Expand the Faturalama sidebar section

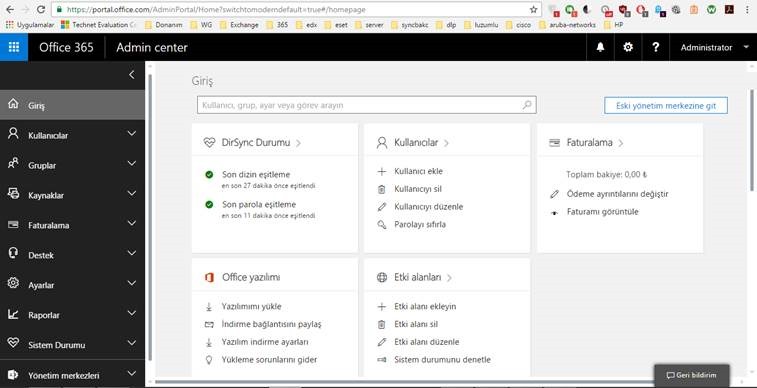(132, 223)
